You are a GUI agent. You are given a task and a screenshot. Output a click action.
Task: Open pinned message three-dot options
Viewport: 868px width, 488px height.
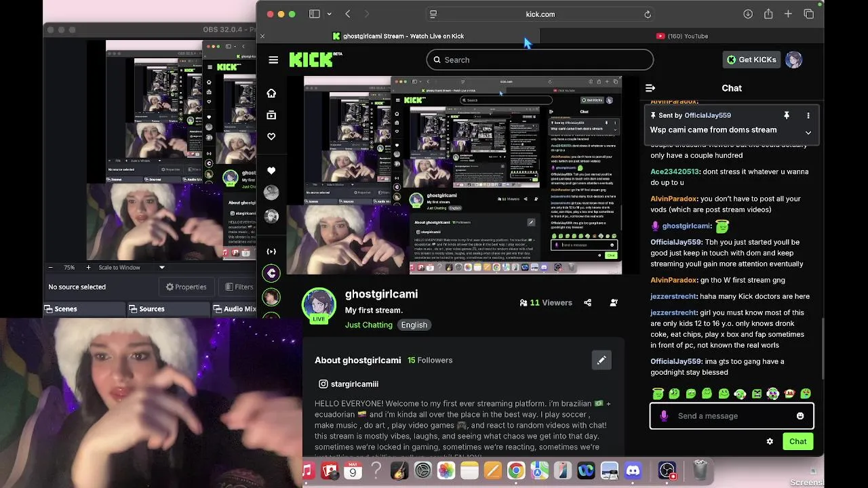[x=808, y=115]
